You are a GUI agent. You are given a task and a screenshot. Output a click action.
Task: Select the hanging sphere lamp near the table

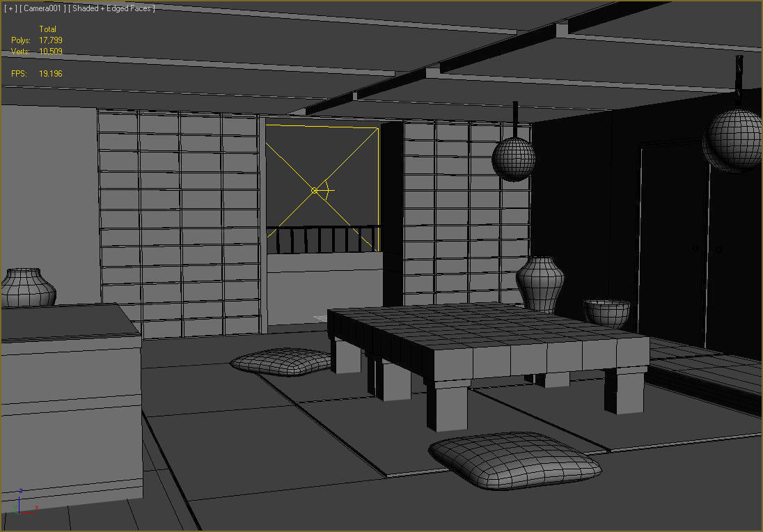click(x=513, y=159)
